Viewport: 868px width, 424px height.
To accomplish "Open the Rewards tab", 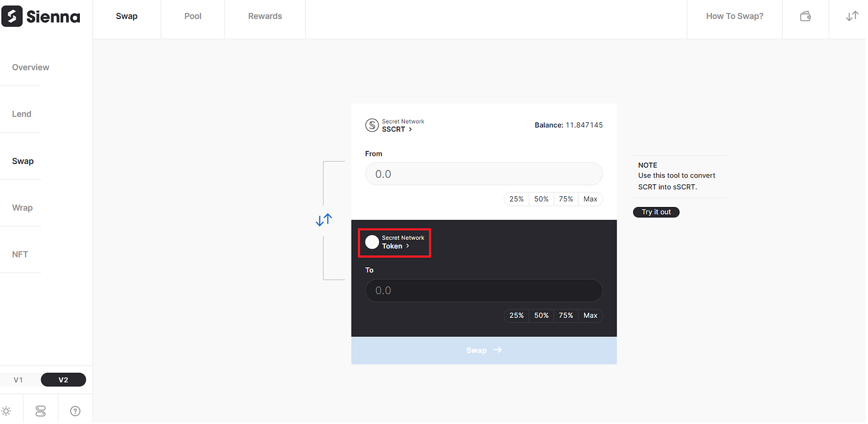I will (x=265, y=16).
